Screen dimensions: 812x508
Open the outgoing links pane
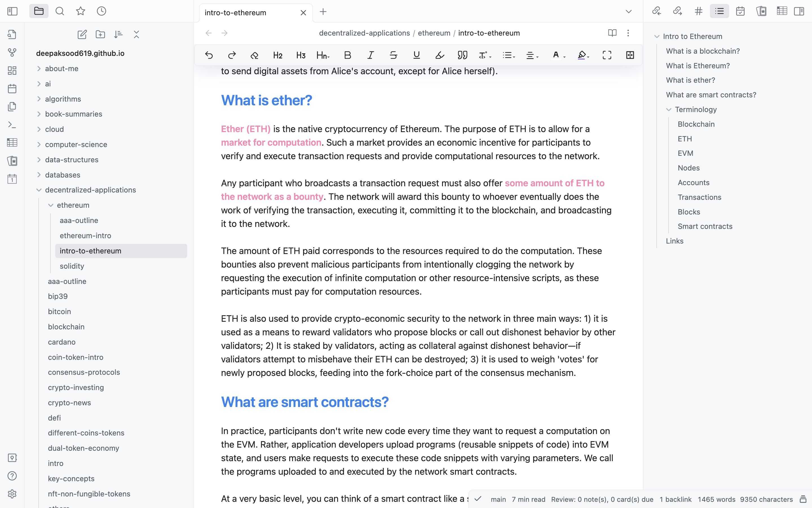coord(678,11)
